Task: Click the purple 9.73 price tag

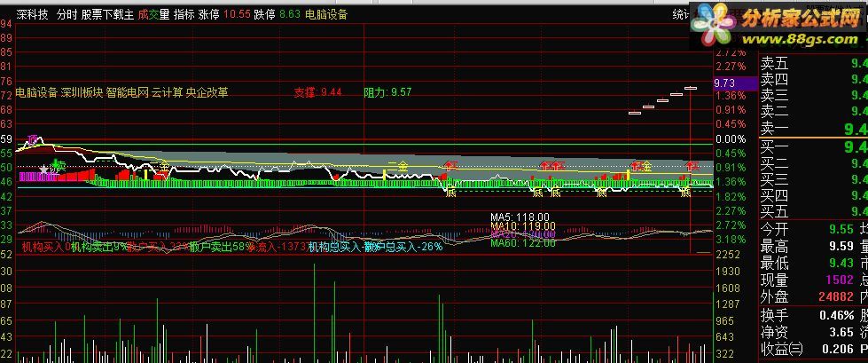Action: [735, 83]
